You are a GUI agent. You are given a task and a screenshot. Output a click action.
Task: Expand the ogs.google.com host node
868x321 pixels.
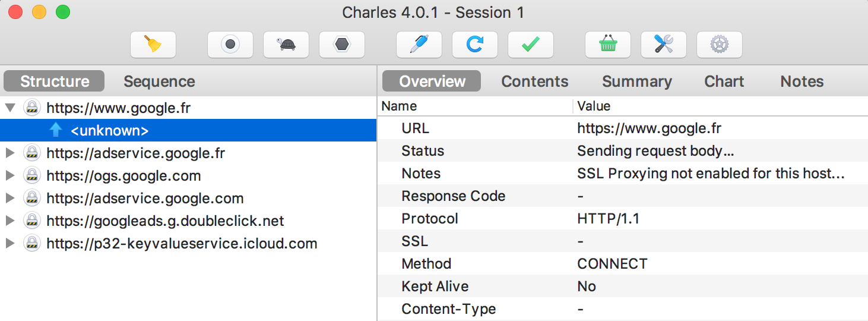click(x=9, y=176)
